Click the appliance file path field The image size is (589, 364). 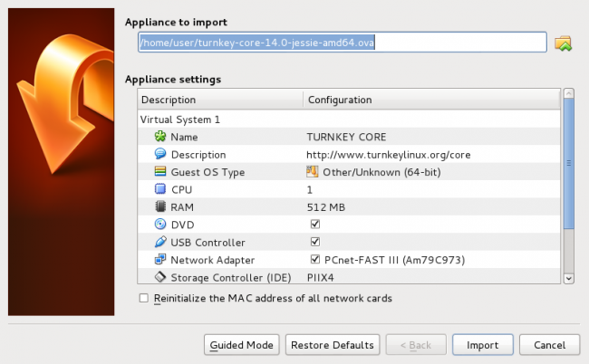click(x=342, y=43)
